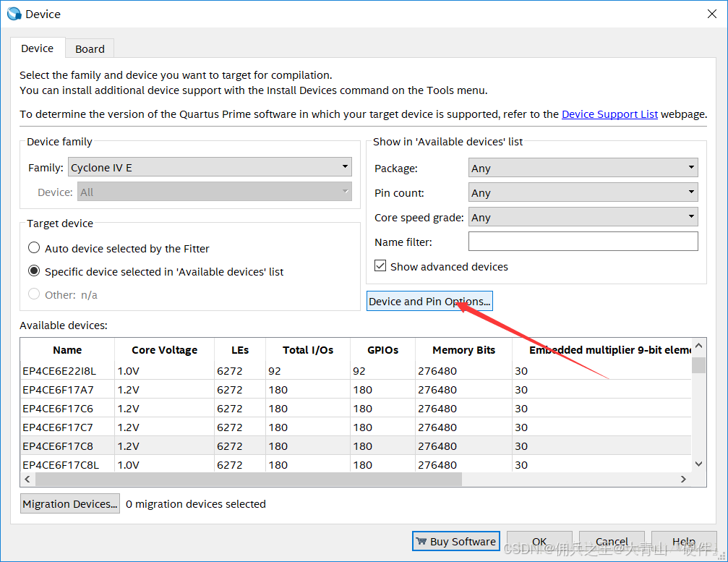The height and width of the screenshot is (562, 728).
Task: Click the horizontal scrollbar thumb of devices list
Action: point(249,479)
